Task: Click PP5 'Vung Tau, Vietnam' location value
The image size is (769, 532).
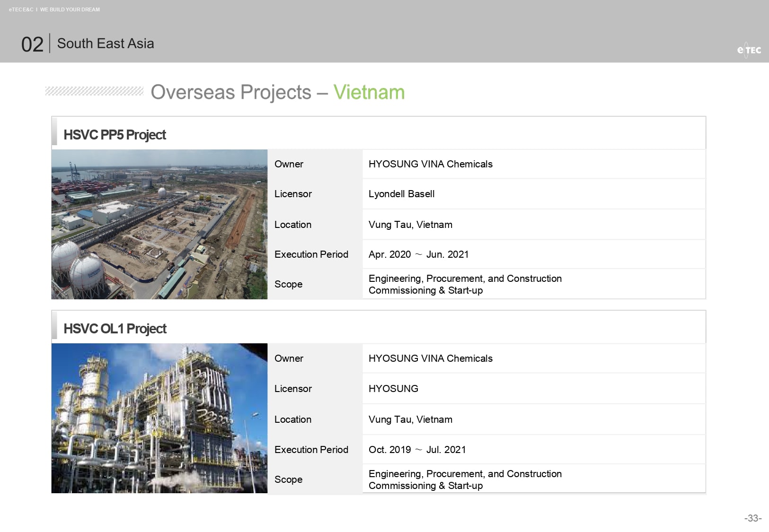Action: (410, 225)
